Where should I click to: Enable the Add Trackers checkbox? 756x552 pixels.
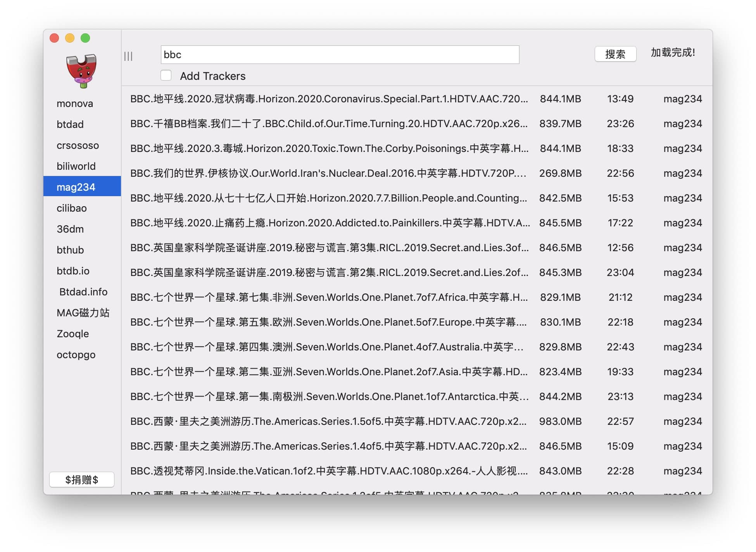coord(166,75)
